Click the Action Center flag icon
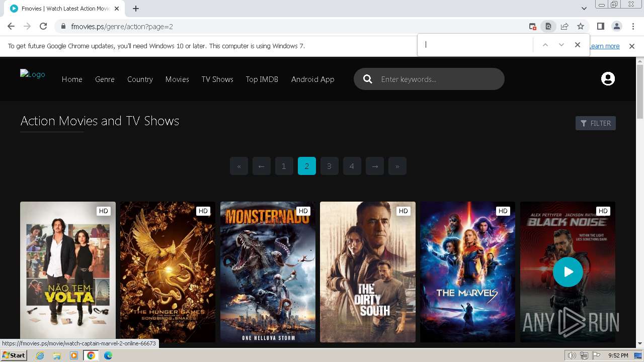The height and width of the screenshot is (362, 644). click(596, 355)
